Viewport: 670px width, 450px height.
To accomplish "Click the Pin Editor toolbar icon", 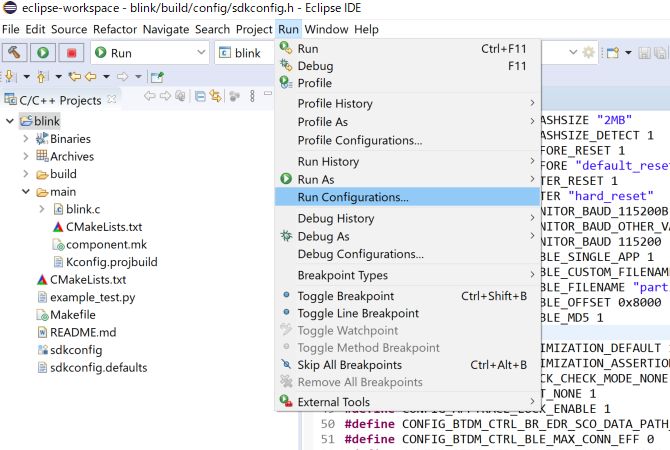I will pyautogui.click(x=157, y=77).
